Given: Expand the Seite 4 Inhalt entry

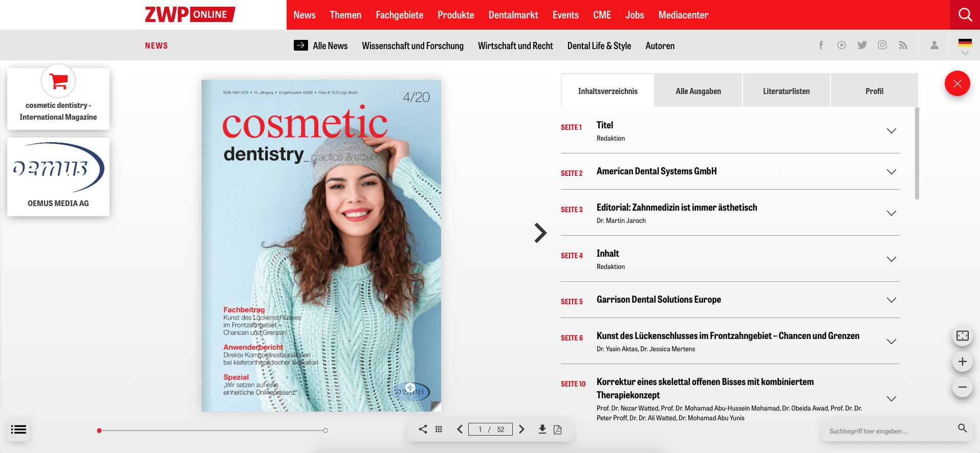Looking at the screenshot, I should coord(891,259).
